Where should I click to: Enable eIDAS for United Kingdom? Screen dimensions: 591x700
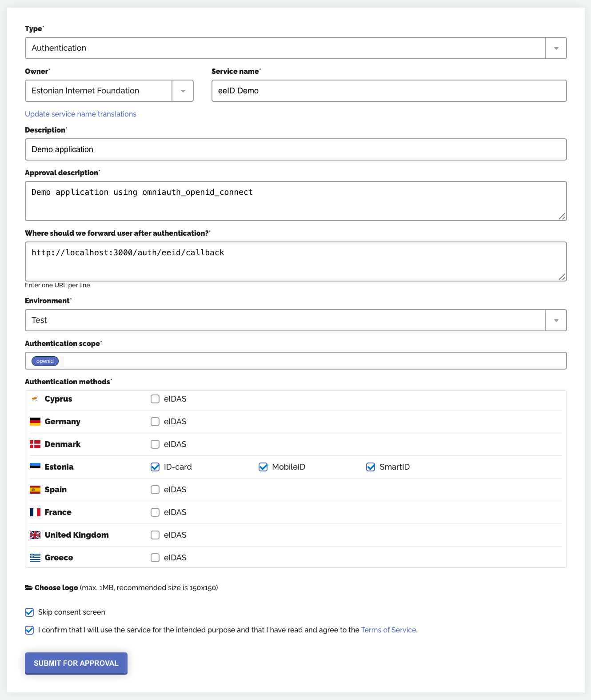click(155, 535)
